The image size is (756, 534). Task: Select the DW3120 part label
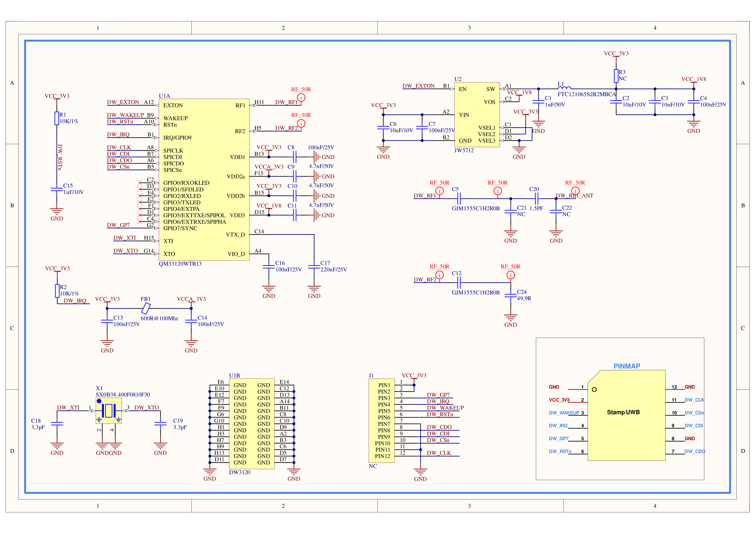[240, 472]
